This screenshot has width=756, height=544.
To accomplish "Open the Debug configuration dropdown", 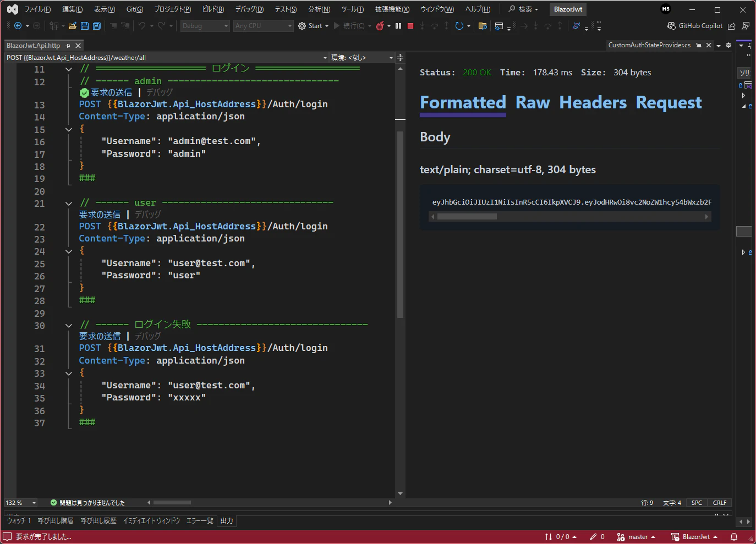I will [x=205, y=26].
